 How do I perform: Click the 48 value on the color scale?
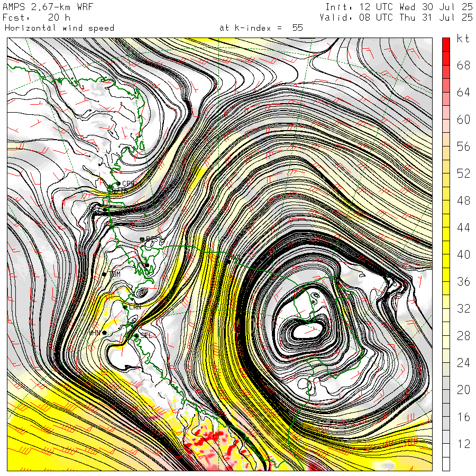pos(463,200)
